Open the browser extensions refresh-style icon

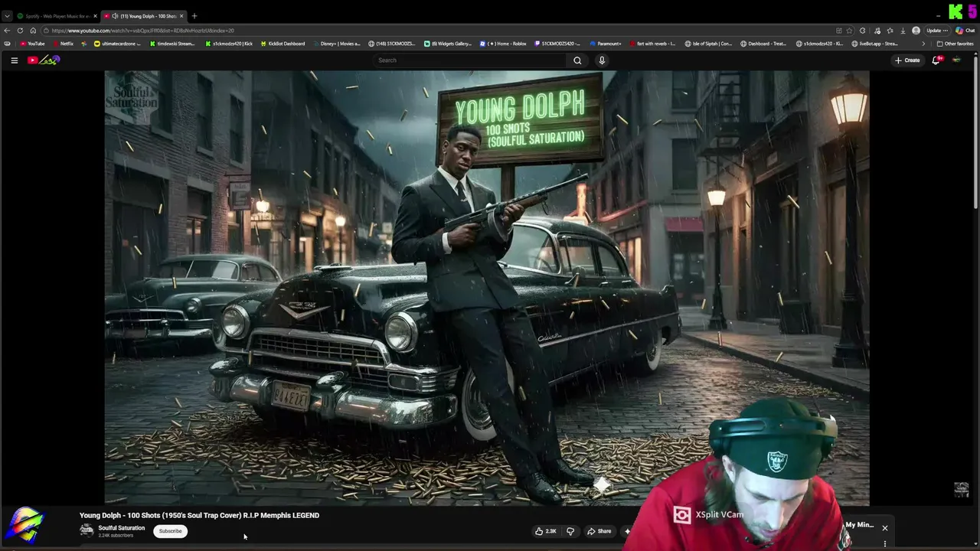[x=863, y=31]
